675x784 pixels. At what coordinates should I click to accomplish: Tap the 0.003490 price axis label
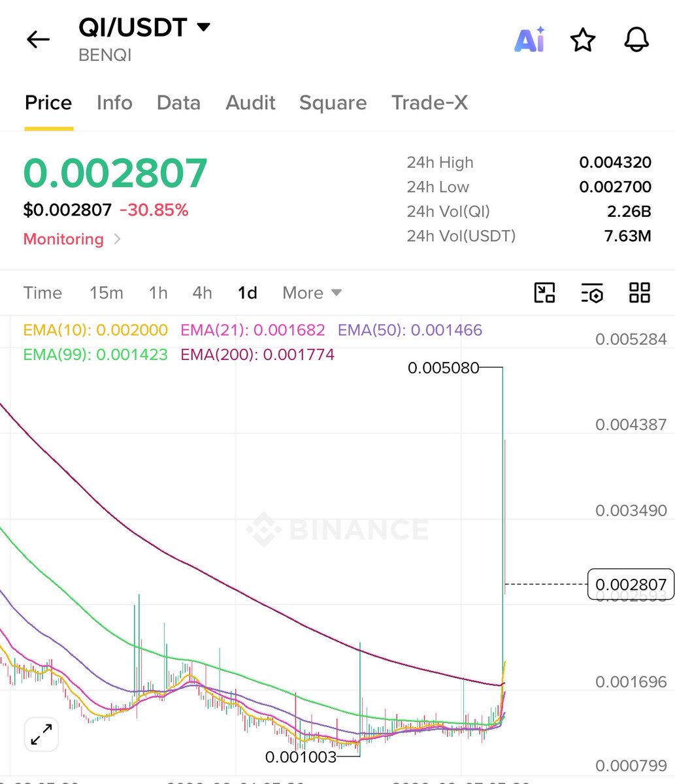point(631,510)
